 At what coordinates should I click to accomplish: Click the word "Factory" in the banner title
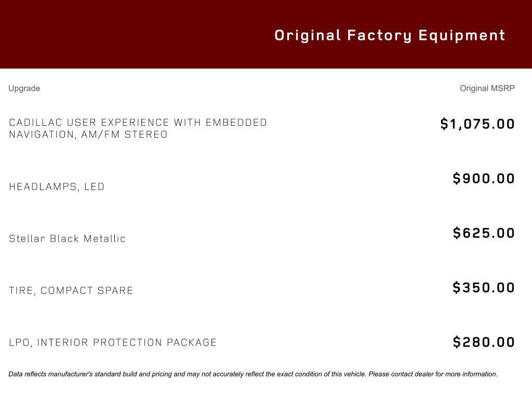[x=379, y=35]
